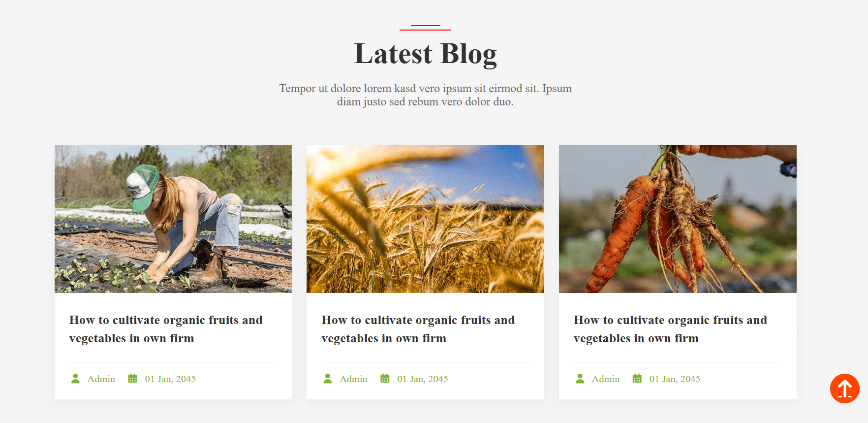Click the Latest Blog section heading
The image size is (868, 423).
426,54
